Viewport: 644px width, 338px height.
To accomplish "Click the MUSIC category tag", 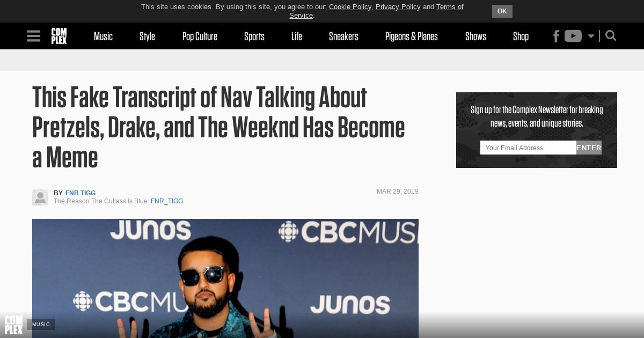I will (x=41, y=325).
